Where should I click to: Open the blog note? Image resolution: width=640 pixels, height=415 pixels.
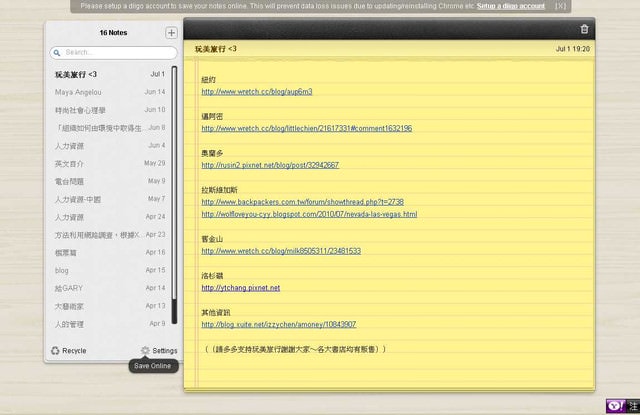(x=110, y=271)
